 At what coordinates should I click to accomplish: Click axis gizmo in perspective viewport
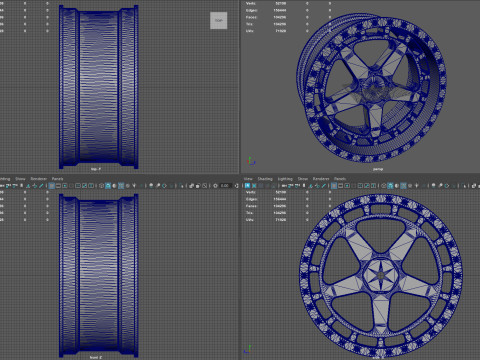(251, 161)
